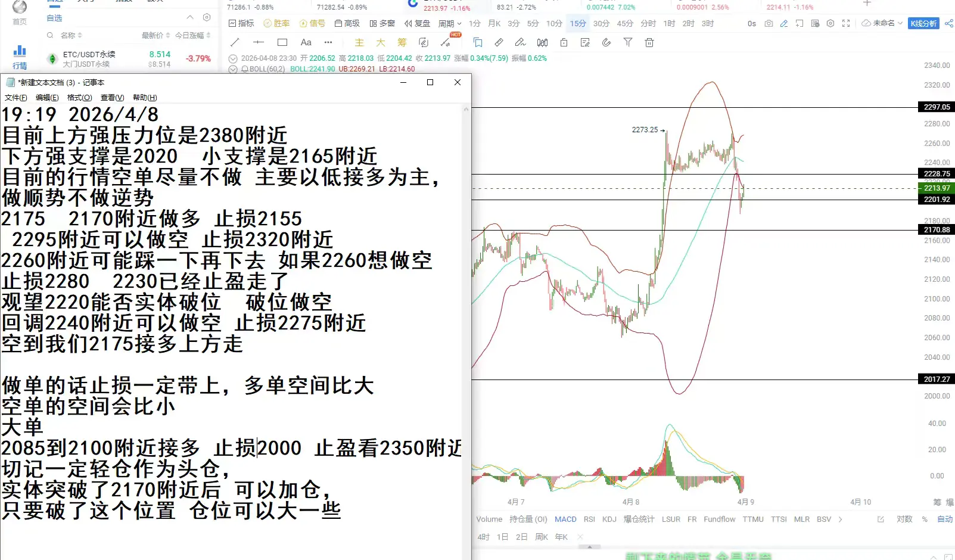Click the share icon next to K线分析
The height and width of the screenshot is (560, 955).
(x=949, y=23)
